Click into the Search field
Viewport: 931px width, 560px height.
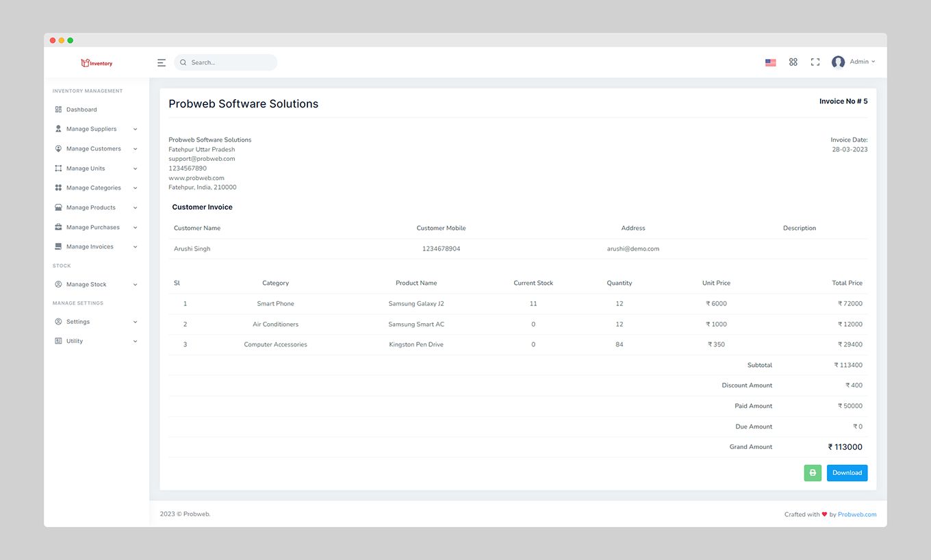pyautogui.click(x=226, y=62)
